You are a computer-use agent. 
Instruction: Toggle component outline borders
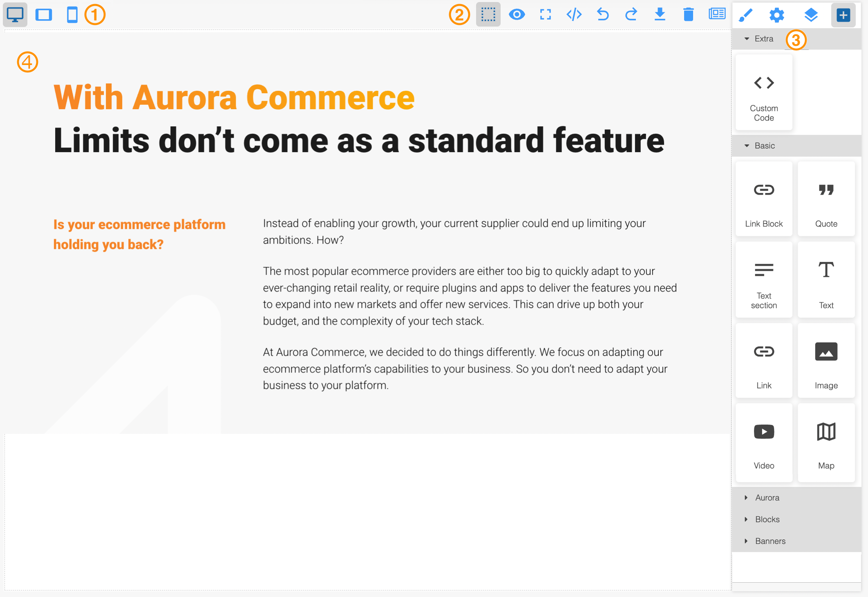click(488, 15)
